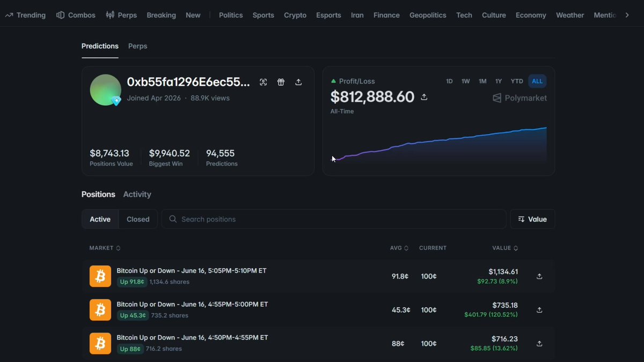This screenshot has height=362, width=644.
Task: Show Active positions
Action: pos(100,219)
